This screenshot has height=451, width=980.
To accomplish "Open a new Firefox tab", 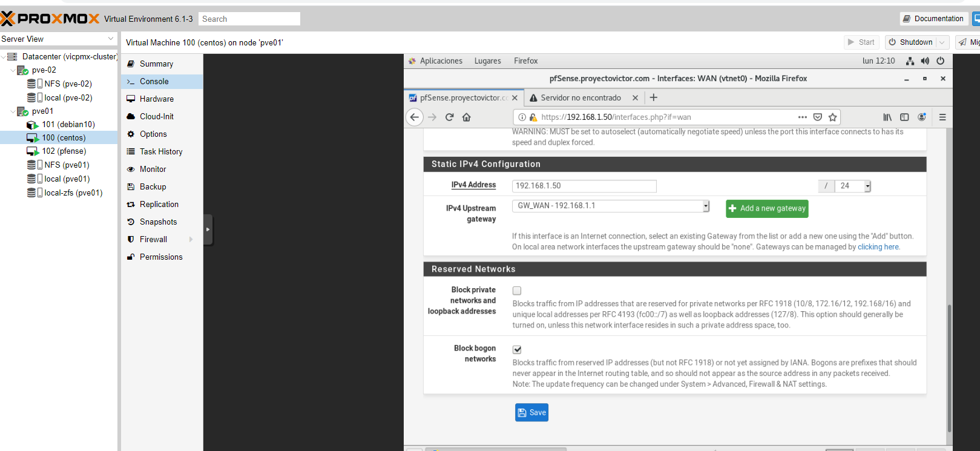I will [x=654, y=97].
